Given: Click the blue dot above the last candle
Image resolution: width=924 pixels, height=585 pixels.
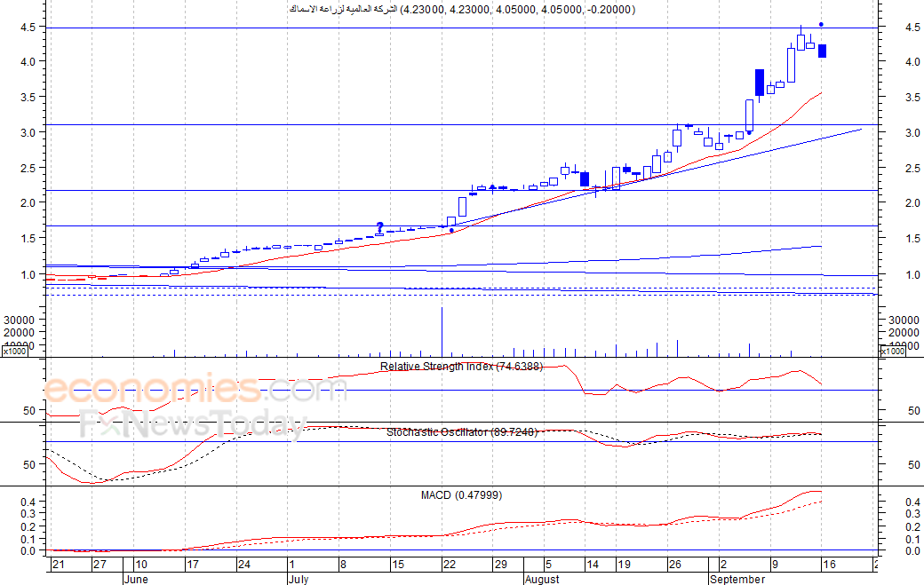Looking at the screenshot, I should click(x=822, y=25).
